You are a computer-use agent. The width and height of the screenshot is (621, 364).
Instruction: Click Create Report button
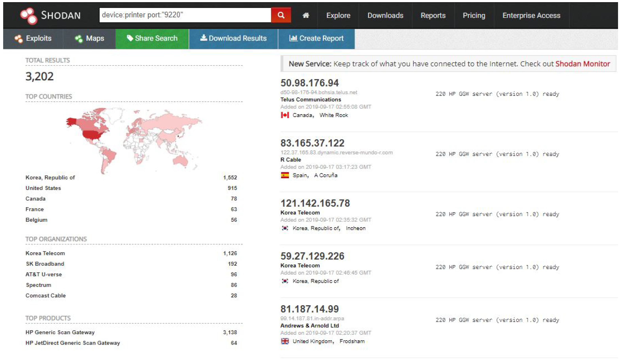coord(316,39)
